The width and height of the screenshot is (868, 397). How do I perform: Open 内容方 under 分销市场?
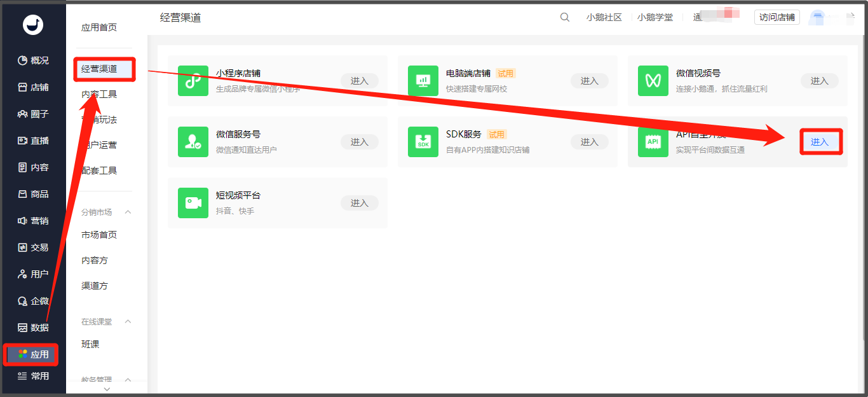point(95,260)
